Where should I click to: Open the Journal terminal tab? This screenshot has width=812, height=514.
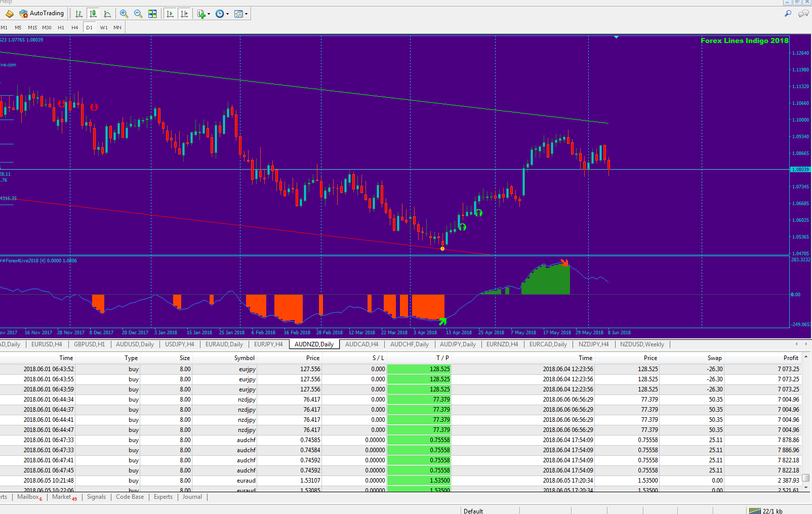[x=192, y=497]
